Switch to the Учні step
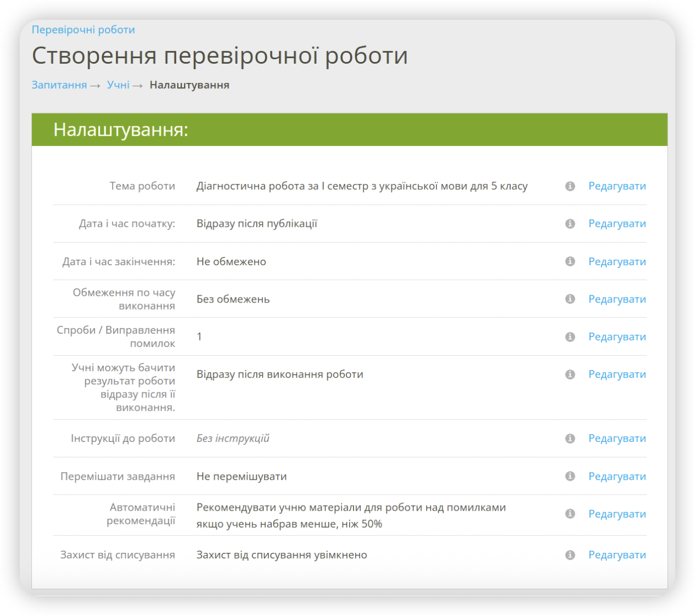This screenshot has height=616, width=695. click(x=118, y=85)
